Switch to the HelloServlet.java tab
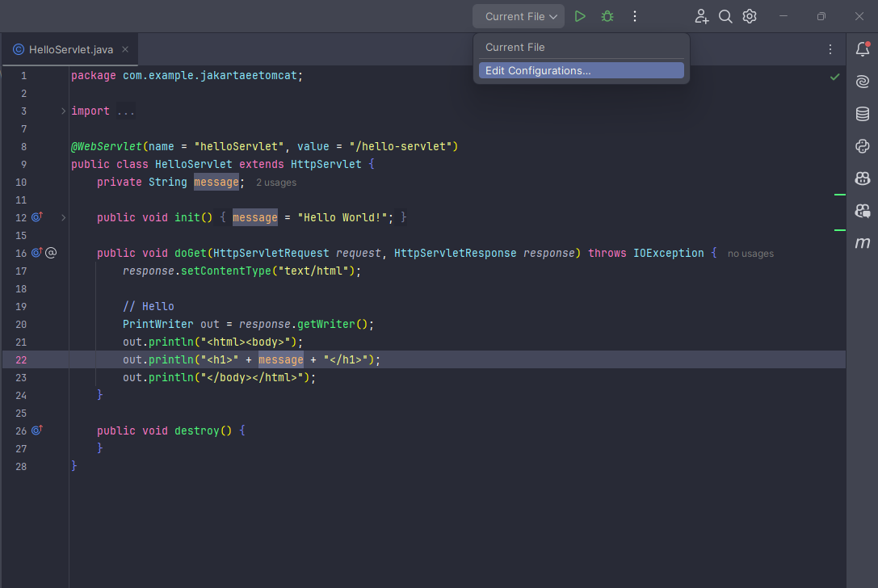This screenshot has width=878, height=588. 70,48
